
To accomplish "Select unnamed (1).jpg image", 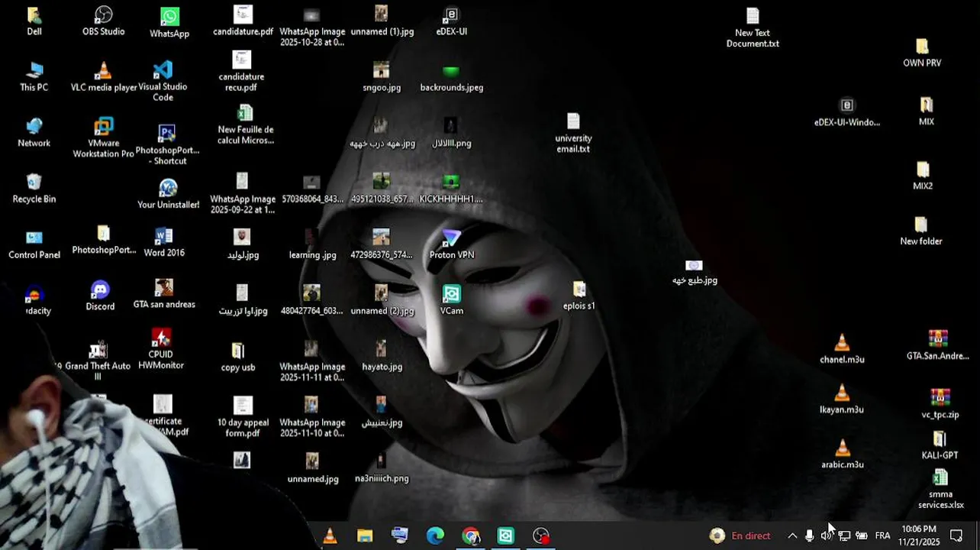I will [382, 21].
